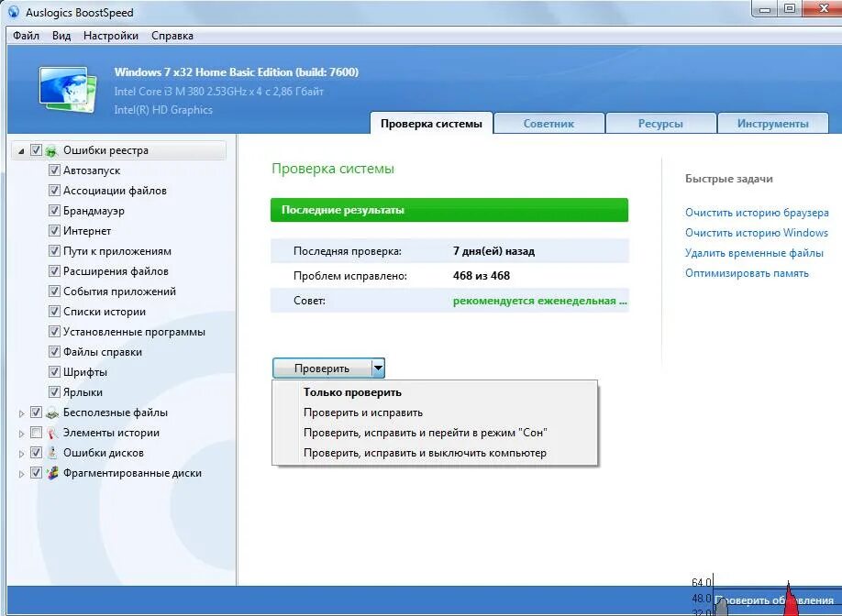The image size is (842, 616).
Task: Toggle the Пути к приложениям checkbox
Action: (x=54, y=250)
